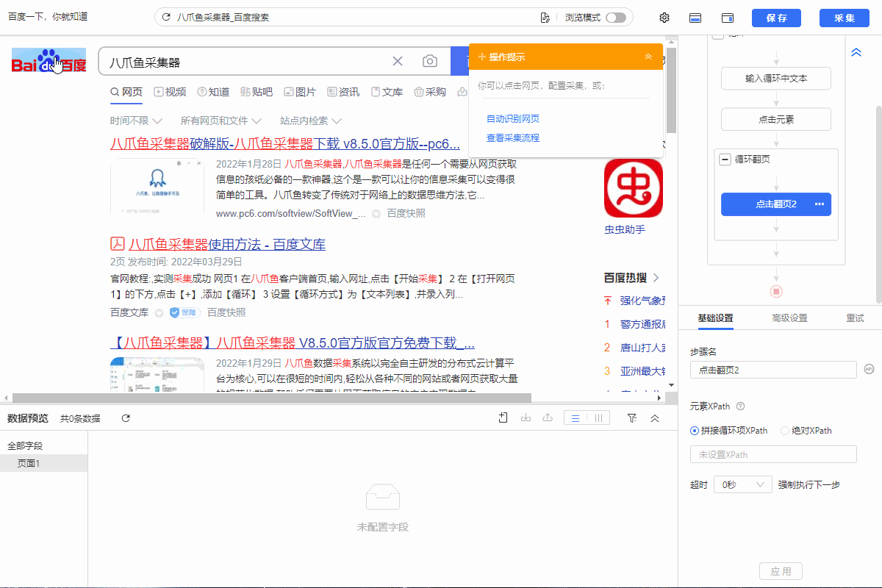Open 八爪鱼采集器使用方法 百度文库 result
The height and width of the screenshot is (588, 882).
(227, 244)
